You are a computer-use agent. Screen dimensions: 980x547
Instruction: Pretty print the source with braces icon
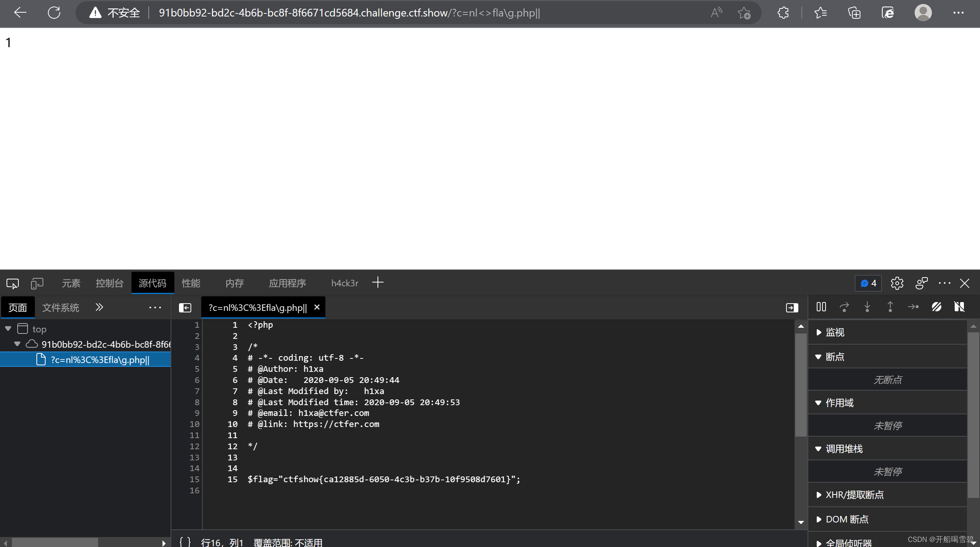(x=185, y=542)
